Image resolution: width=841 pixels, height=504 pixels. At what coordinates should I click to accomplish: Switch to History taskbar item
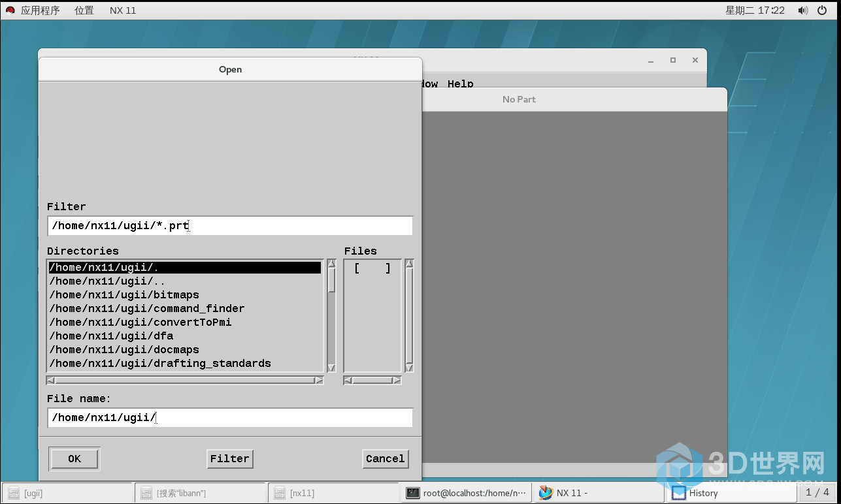click(732, 493)
